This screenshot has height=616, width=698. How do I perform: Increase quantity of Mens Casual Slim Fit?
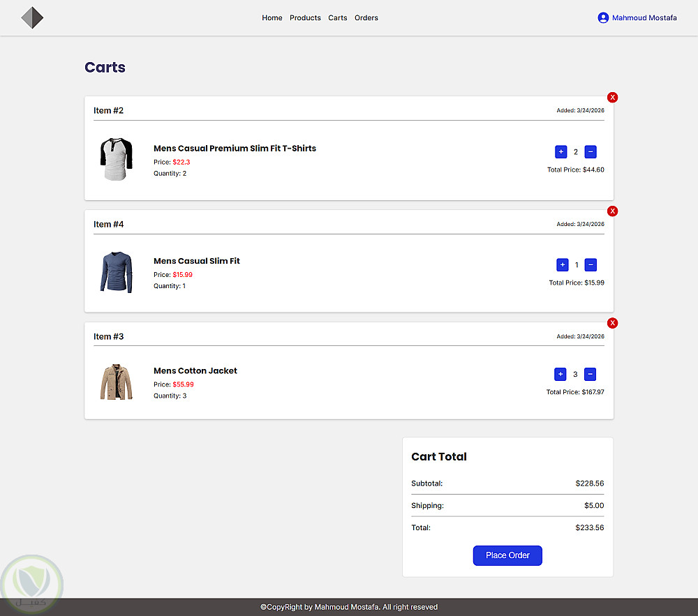(x=562, y=264)
